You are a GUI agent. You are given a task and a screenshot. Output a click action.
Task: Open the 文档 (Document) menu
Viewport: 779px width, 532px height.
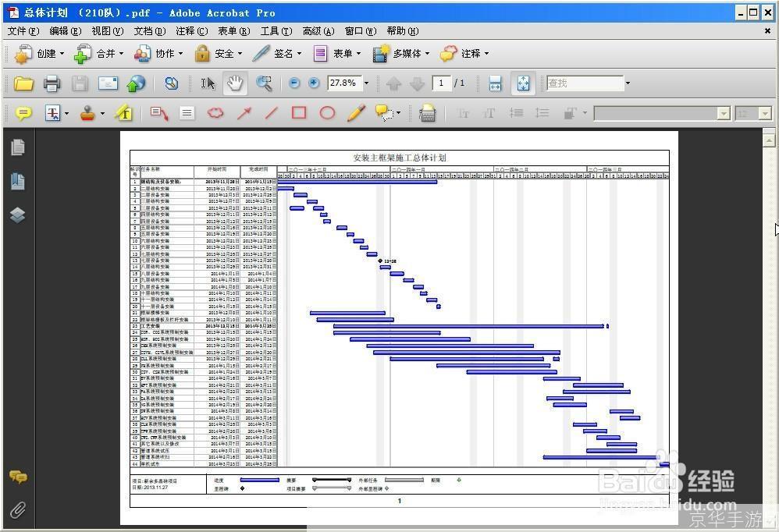click(x=150, y=30)
